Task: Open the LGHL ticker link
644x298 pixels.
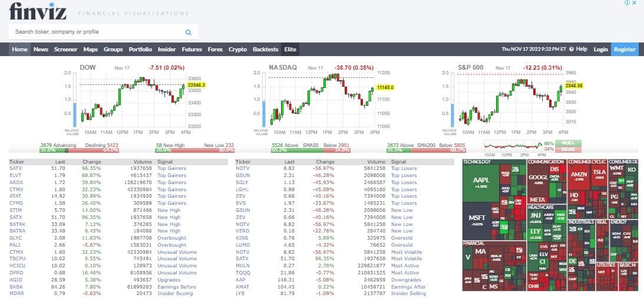Action: (x=242, y=189)
